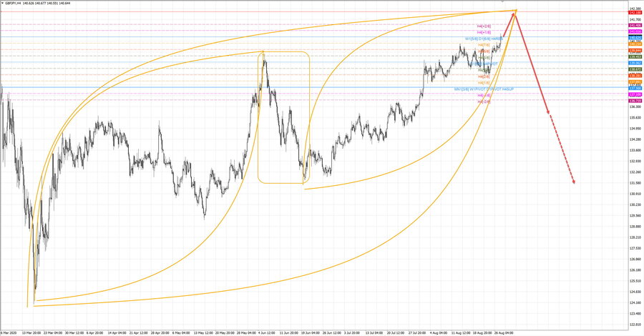Click the H4[7/8] level label

(x=484, y=45)
